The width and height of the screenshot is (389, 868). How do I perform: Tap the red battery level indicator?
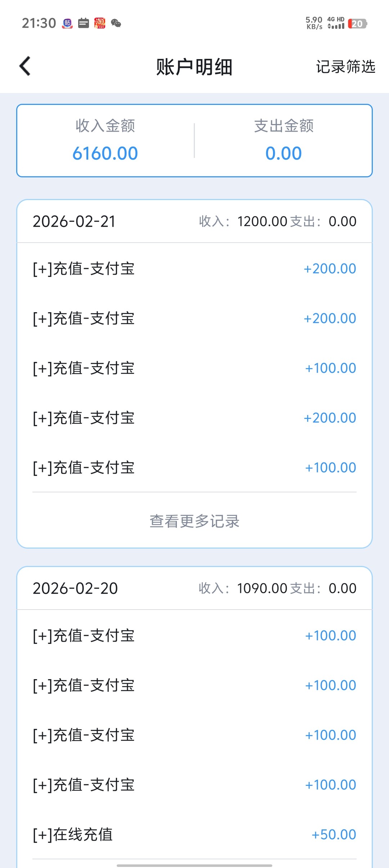click(357, 24)
